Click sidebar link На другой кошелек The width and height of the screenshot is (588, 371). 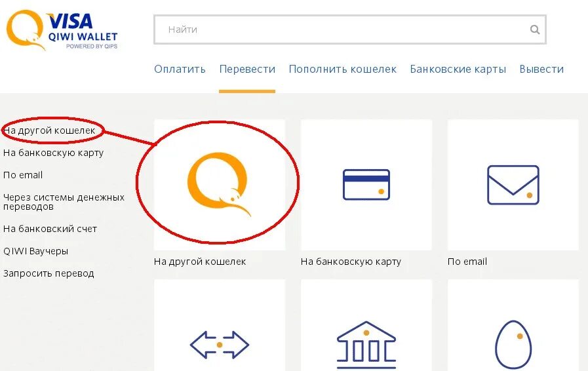49,131
